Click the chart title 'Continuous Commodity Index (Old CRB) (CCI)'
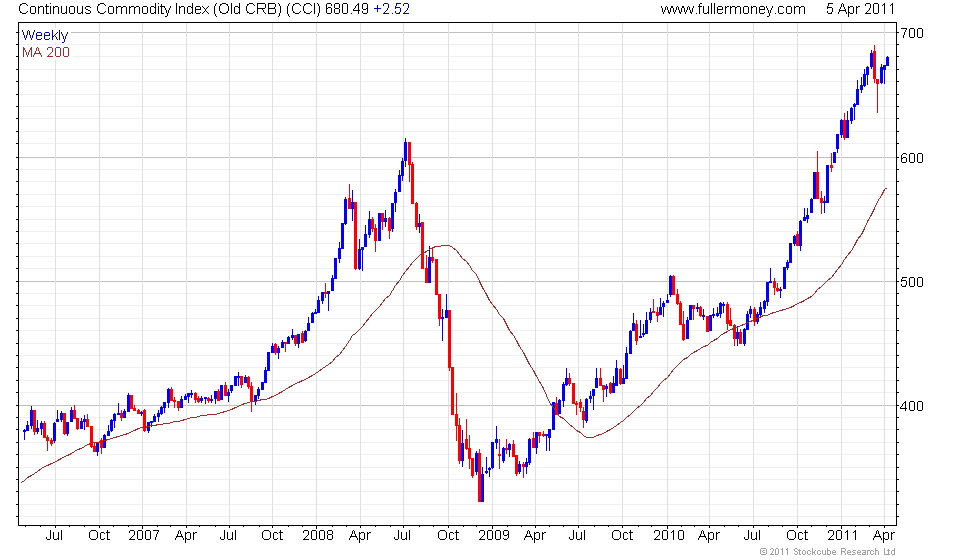This screenshot has height=560, width=980. (170, 9)
